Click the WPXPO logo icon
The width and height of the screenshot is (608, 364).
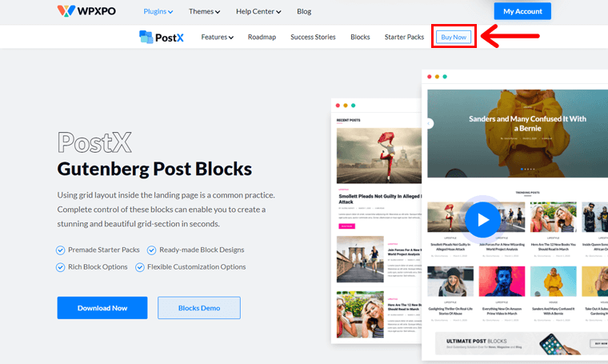pos(66,11)
